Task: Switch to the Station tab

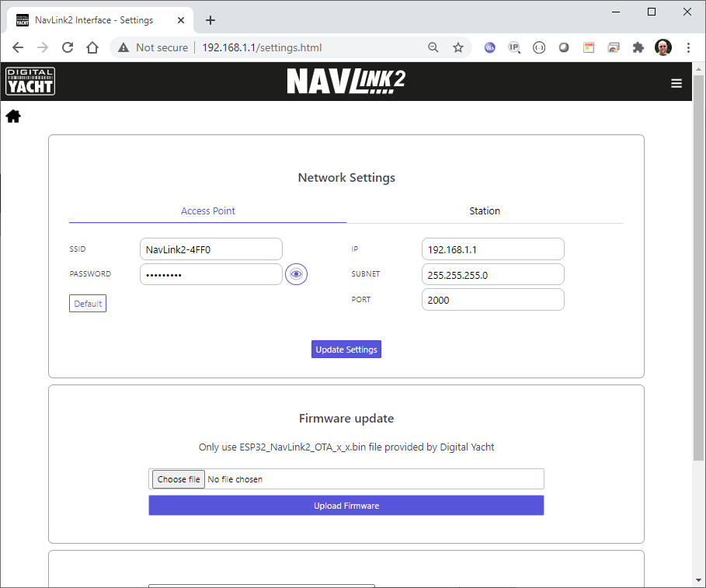Action: [x=485, y=211]
